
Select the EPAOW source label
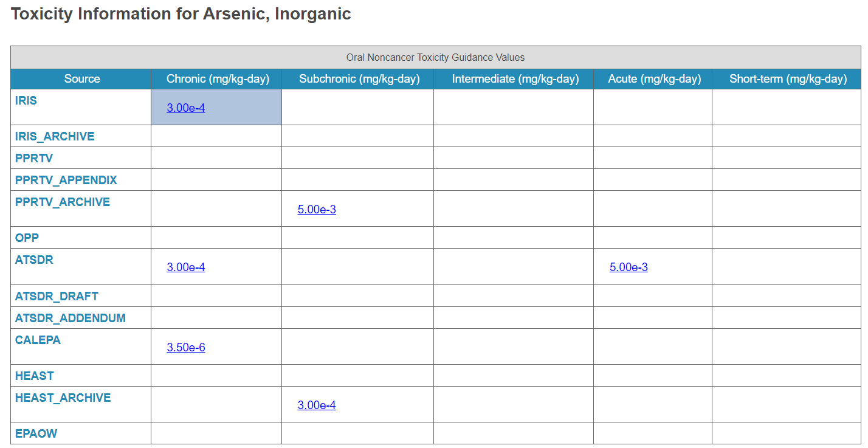pos(36,434)
